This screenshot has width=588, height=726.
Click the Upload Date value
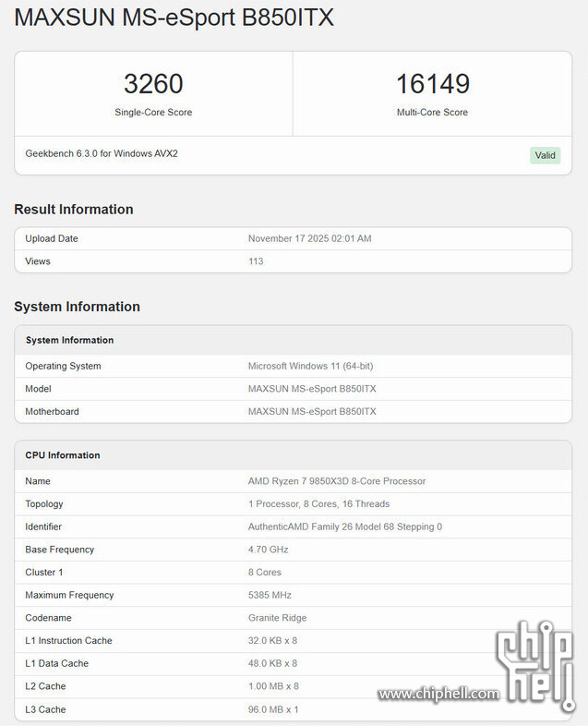(x=309, y=238)
